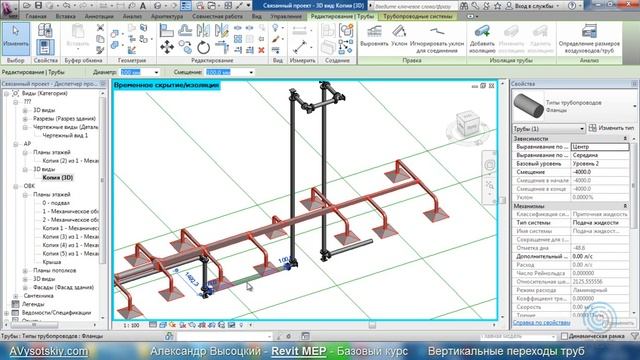Switch to the Трубопроводные системы tab
Viewport: 640px width, 360px height.
click(x=418, y=16)
